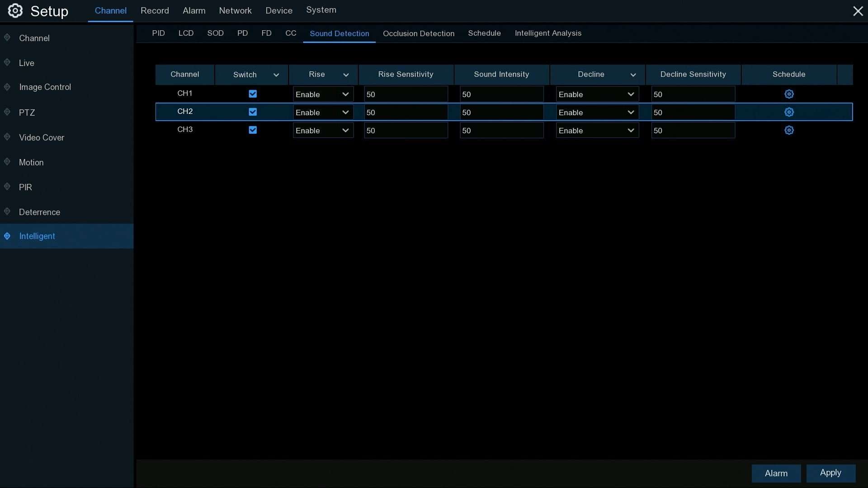
Task: Select Video Cover in sidebar
Action: click(42, 137)
